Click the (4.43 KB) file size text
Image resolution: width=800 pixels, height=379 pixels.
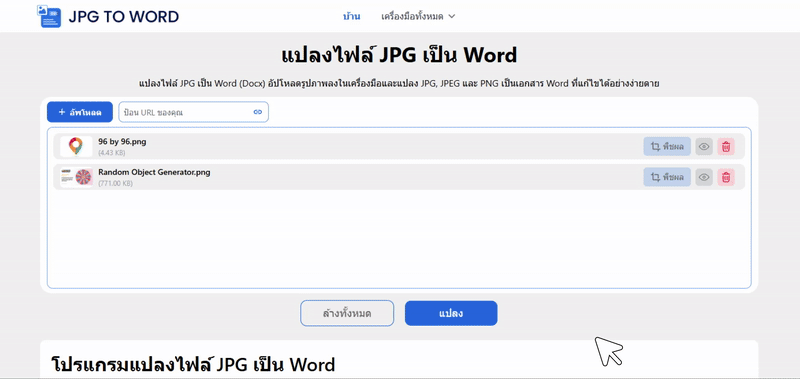point(112,153)
